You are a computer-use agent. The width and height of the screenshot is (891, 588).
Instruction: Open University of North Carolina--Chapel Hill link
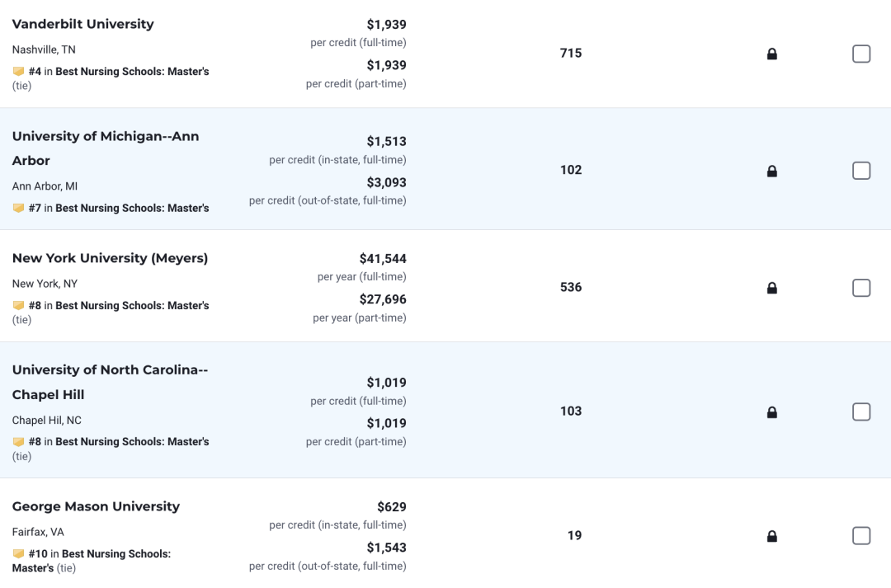tap(110, 382)
